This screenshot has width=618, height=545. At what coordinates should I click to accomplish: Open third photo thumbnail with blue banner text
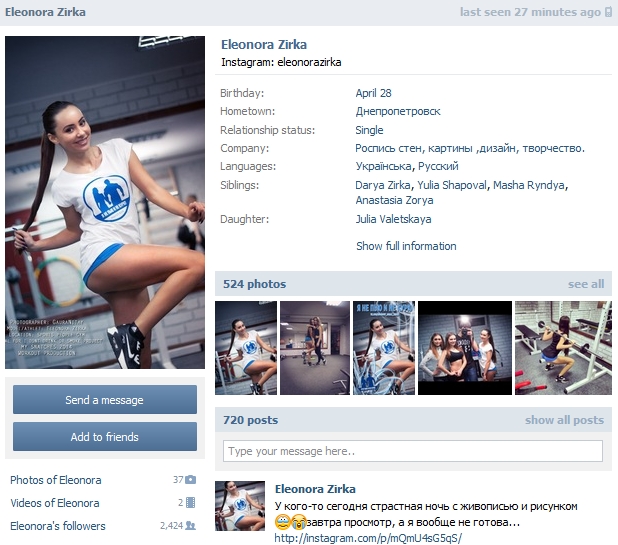click(384, 348)
